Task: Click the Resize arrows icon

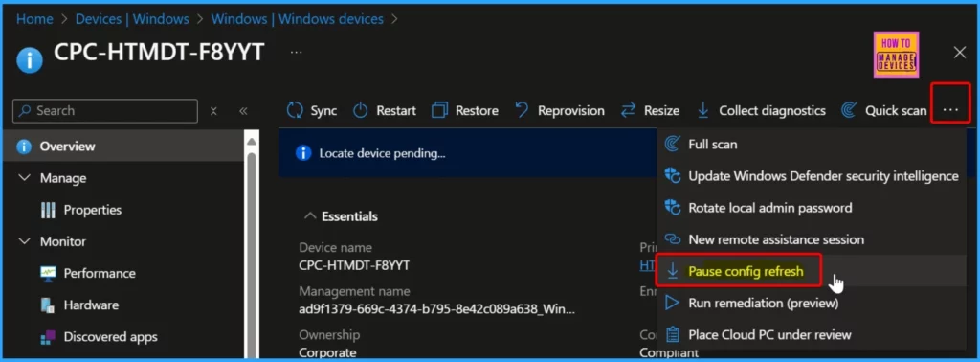Action: coord(628,111)
